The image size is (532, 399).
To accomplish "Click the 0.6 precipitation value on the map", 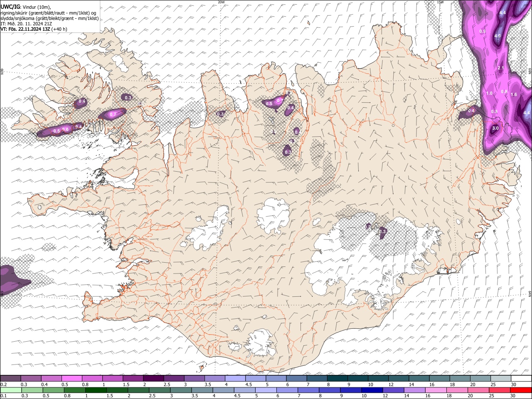I will [x=65, y=130].
